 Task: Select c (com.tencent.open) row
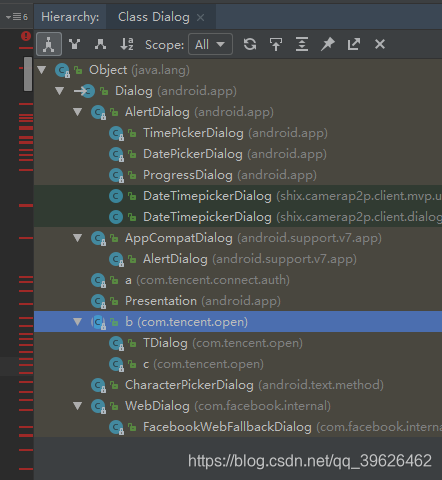[x=238, y=364]
